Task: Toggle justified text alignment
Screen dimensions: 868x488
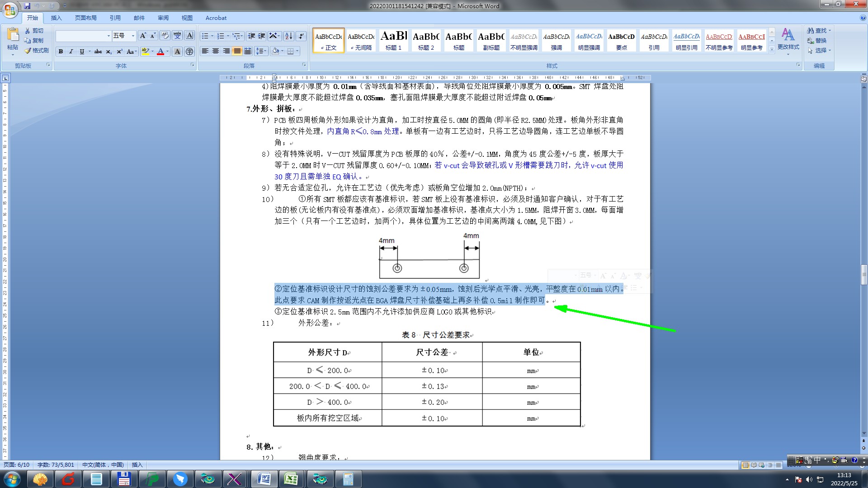Action: click(x=237, y=51)
